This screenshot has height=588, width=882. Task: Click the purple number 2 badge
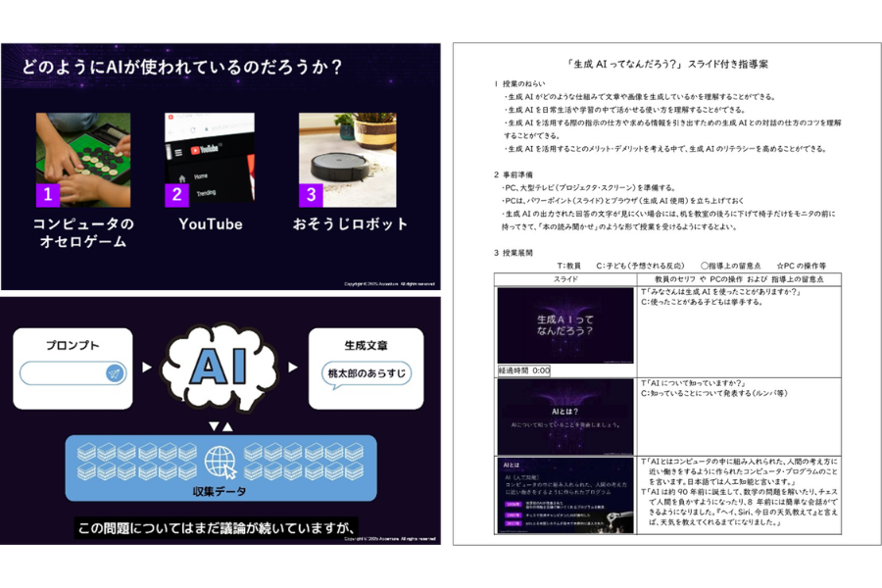(176, 193)
